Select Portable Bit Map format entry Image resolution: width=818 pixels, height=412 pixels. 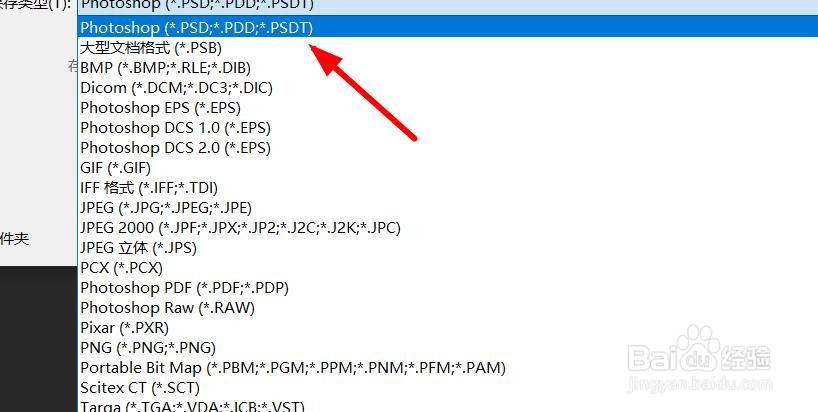tap(448, 368)
